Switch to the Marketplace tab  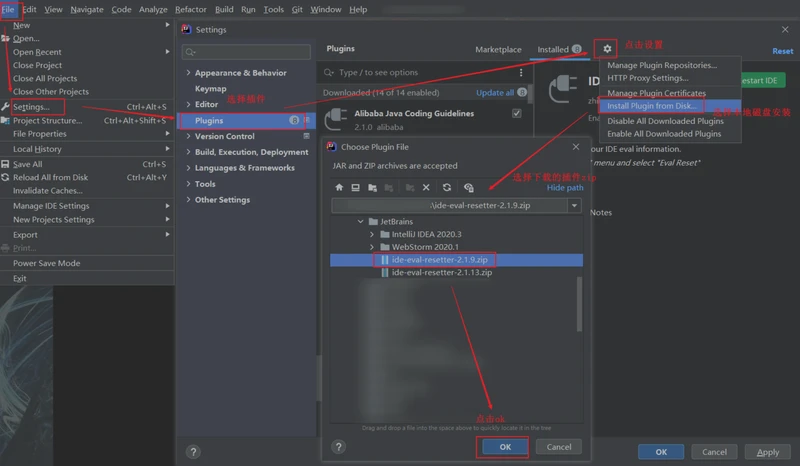click(x=498, y=49)
